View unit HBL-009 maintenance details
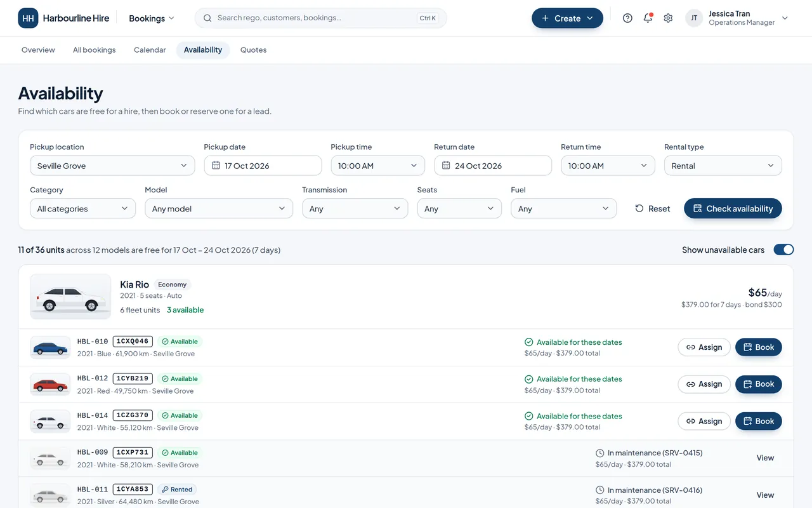This screenshot has width=812, height=508. tap(765, 458)
